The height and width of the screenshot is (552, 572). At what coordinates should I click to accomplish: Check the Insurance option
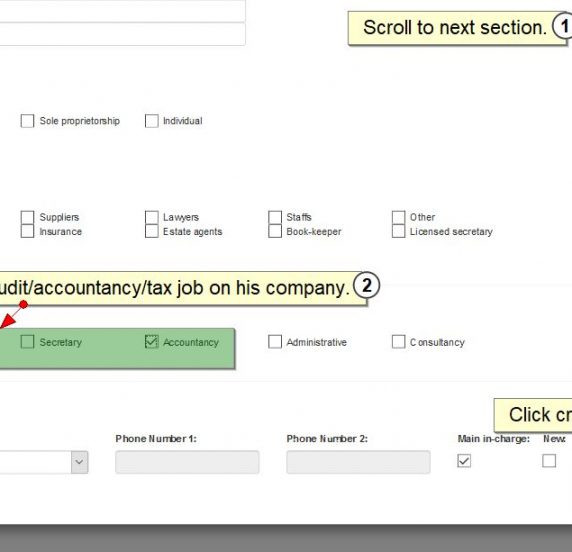pos(27,231)
